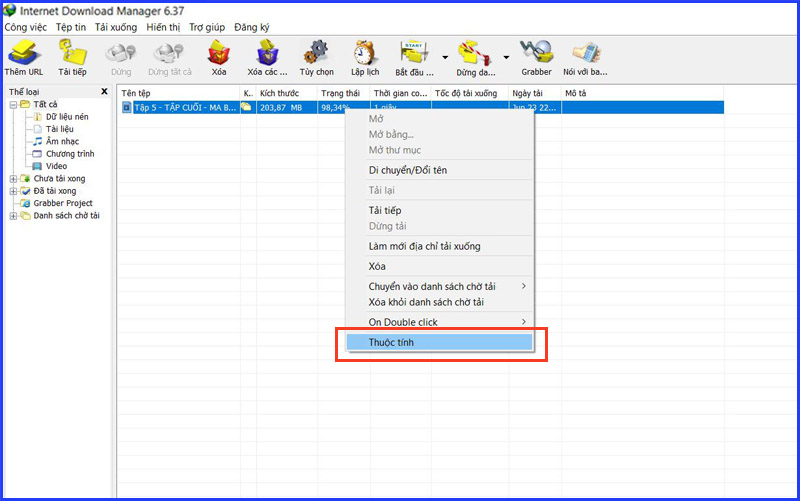Sort by Mô tả column header
This screenshot has height=501, width=800.
pyautogui.click(x=642, y=93)
